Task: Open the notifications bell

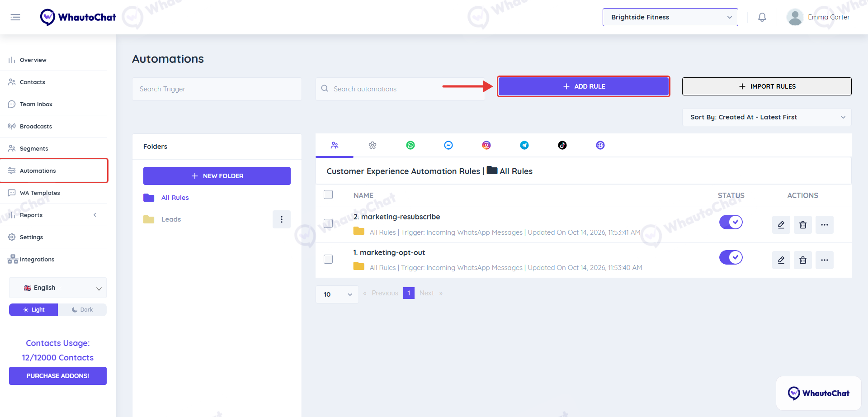Action: (x=762, y=17)
